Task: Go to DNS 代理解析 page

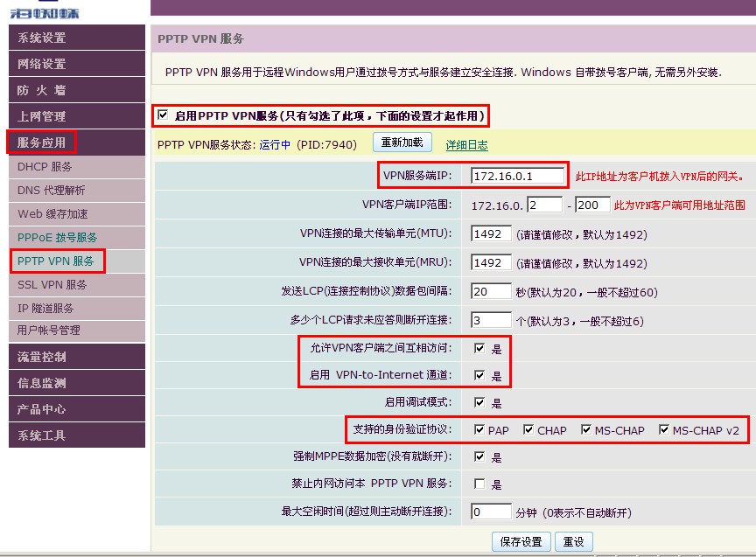Action: click(77, 191)
